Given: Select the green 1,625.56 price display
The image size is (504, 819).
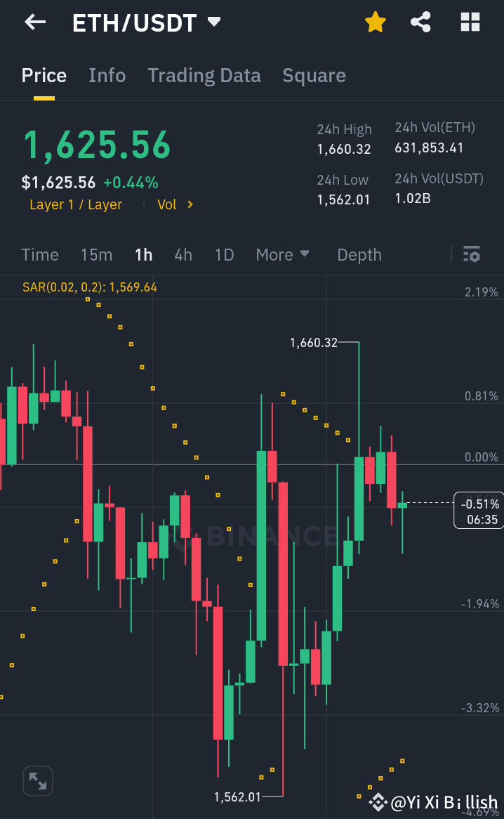Looking at the screenshot, I should coord(97,145).
